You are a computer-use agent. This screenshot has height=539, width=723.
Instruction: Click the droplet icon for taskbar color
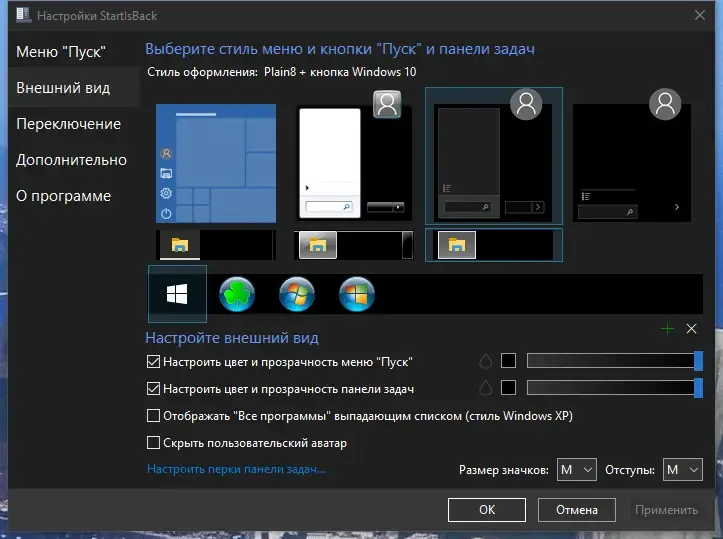click(485, 388)
